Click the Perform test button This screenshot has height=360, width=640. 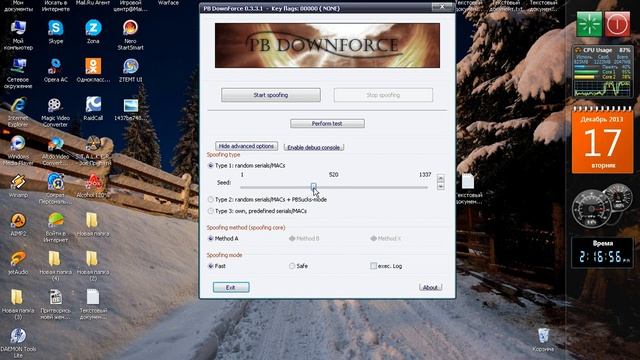(327, 123)
